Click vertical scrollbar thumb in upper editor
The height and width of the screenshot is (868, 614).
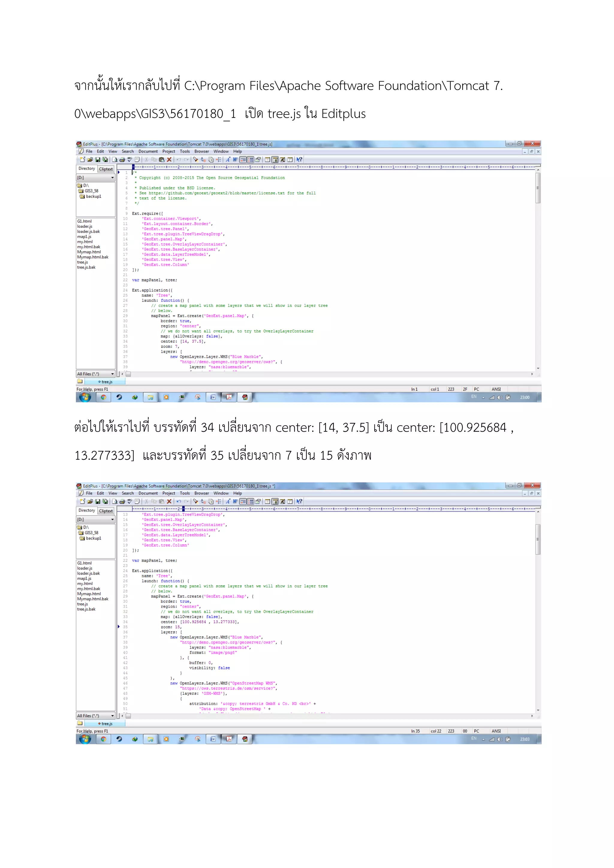(538, 188)
